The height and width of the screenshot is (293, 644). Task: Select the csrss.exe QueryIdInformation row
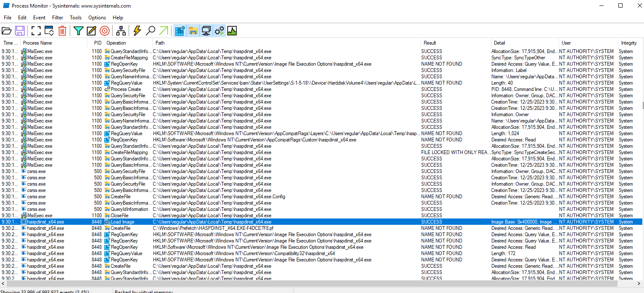[x=321, y=209]
